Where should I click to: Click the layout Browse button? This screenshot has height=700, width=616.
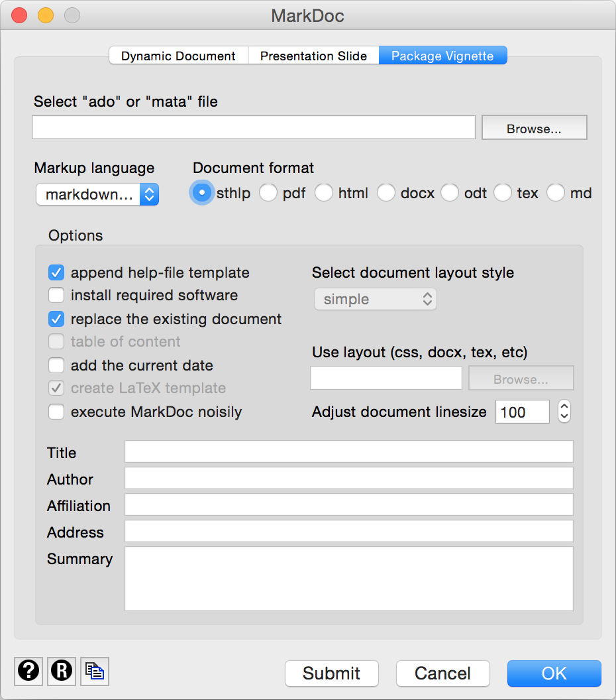tap(521, 378)
